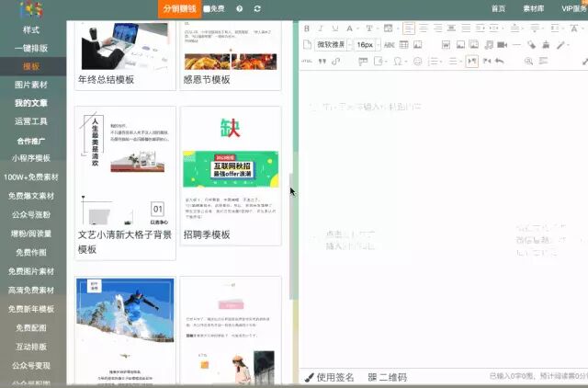This screenshot has height=388, width=588.
Task: Select center alignment in editor toolbar
Action: tap(424, 29)
